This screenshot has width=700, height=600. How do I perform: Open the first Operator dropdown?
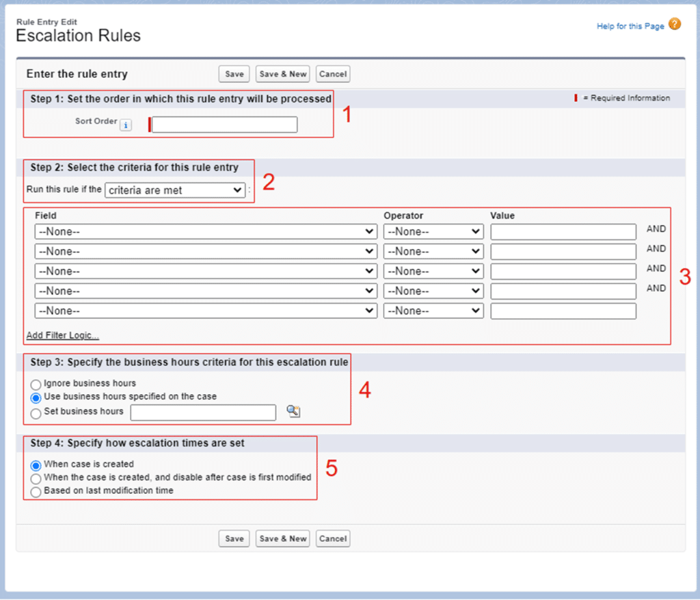coord(433,232)
